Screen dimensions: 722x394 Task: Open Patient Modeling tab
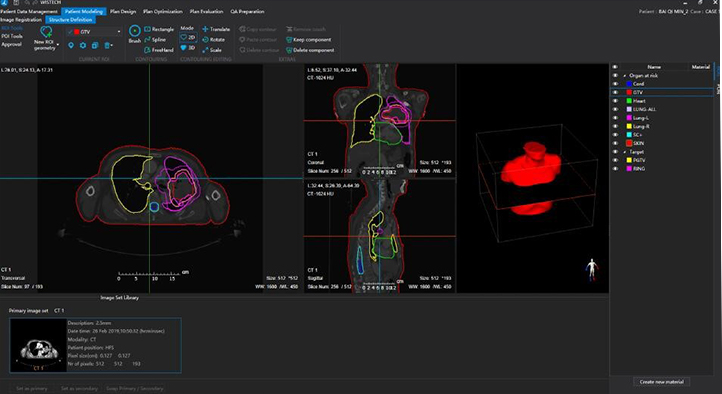[84, 12]
